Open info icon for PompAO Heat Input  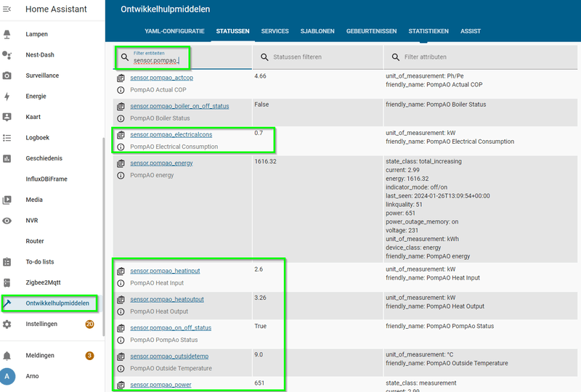click(121, 283)
